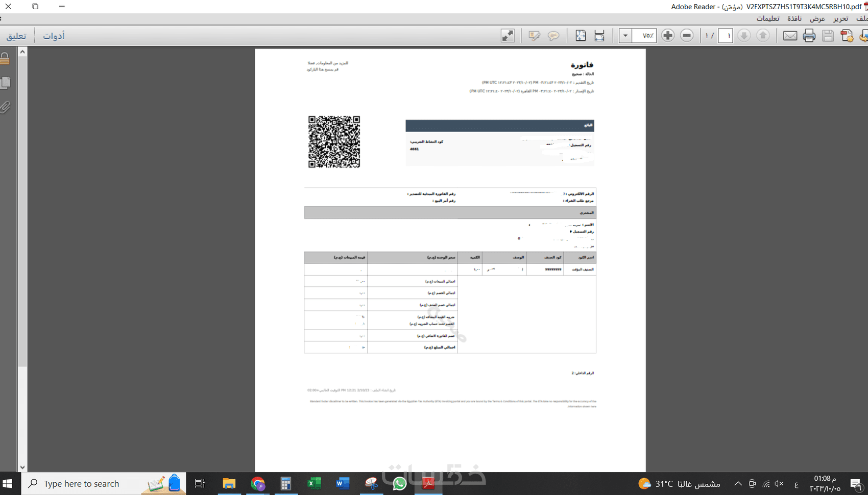Open File Explorer from the taskbar
The image size is (868, 495).
(x=229, y=483)
